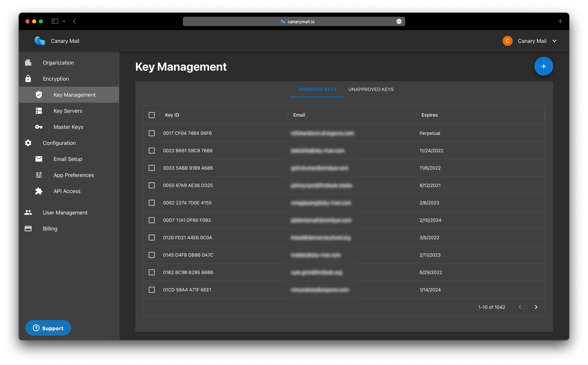Open Billing settings

pos(50,228)
